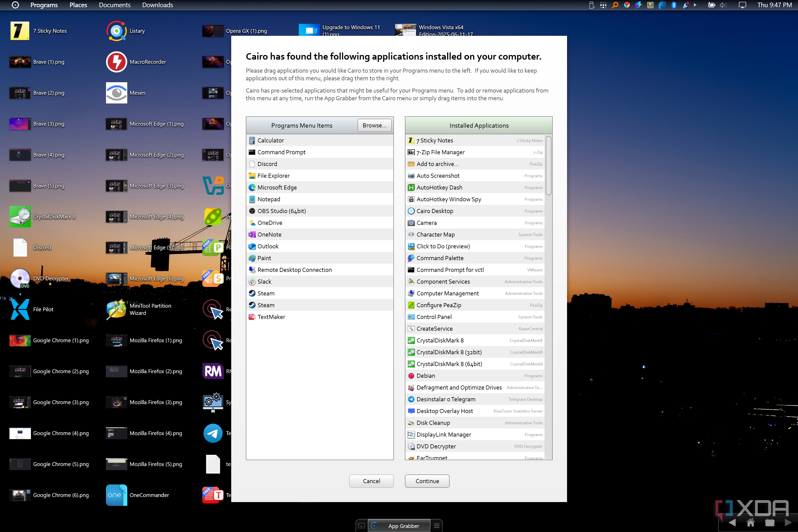Select TextMaker in Programs Menu Items
The image size is (798, 532).
pyautogui.click(x=320, y=317)
